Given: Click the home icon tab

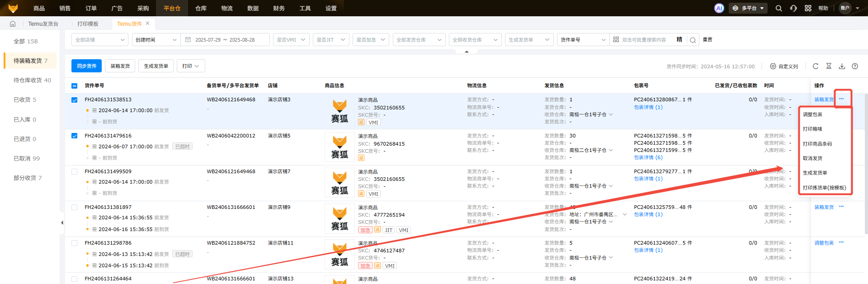Looking at the screenshot, I should (13, 24).
